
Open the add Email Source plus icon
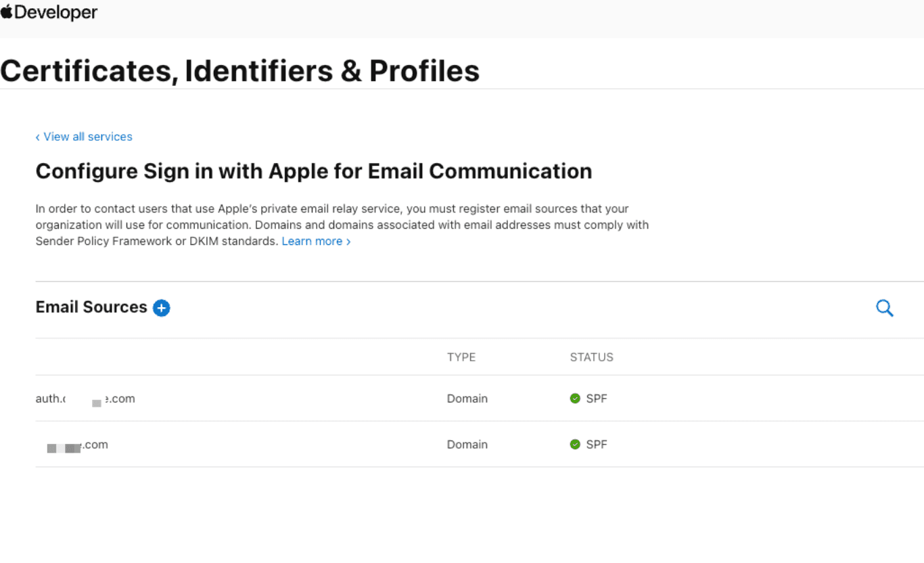[x=161, y=308]
